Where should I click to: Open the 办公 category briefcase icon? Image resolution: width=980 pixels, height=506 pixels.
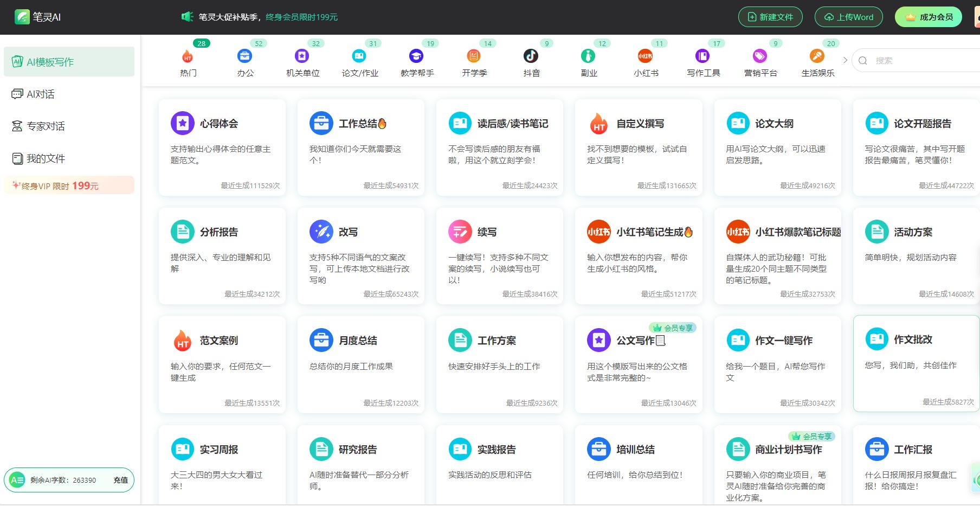point(244,56)
